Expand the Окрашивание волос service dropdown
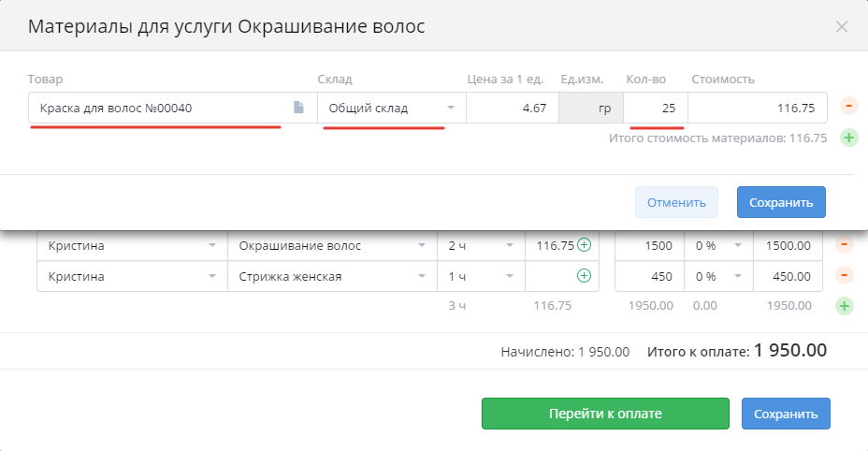 pos(332,245)
